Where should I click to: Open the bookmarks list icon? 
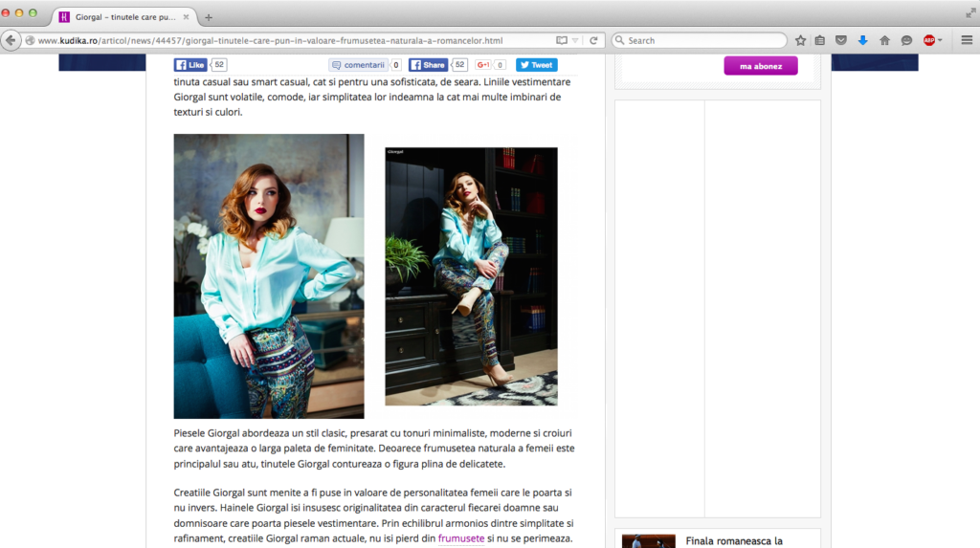pyautogui.click(x=820, y=40)
